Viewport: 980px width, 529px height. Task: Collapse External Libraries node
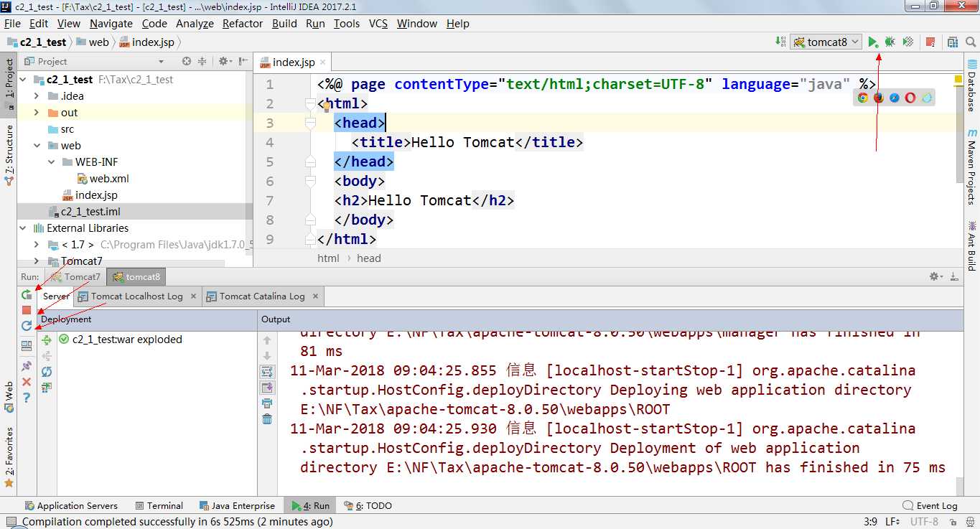coord(24,228)
